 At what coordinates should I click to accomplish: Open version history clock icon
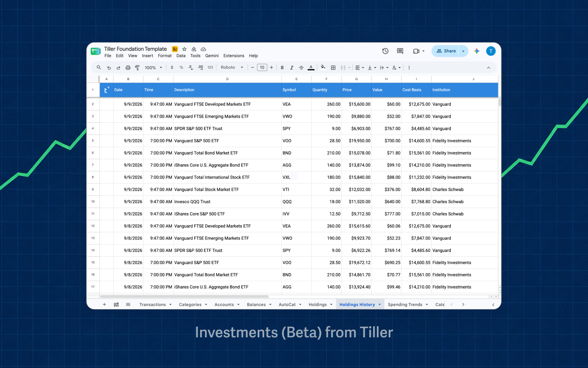(385, 51)
